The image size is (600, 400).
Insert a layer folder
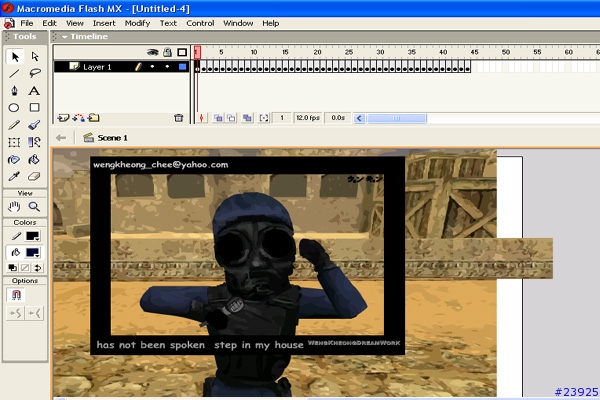pos(93,118)
